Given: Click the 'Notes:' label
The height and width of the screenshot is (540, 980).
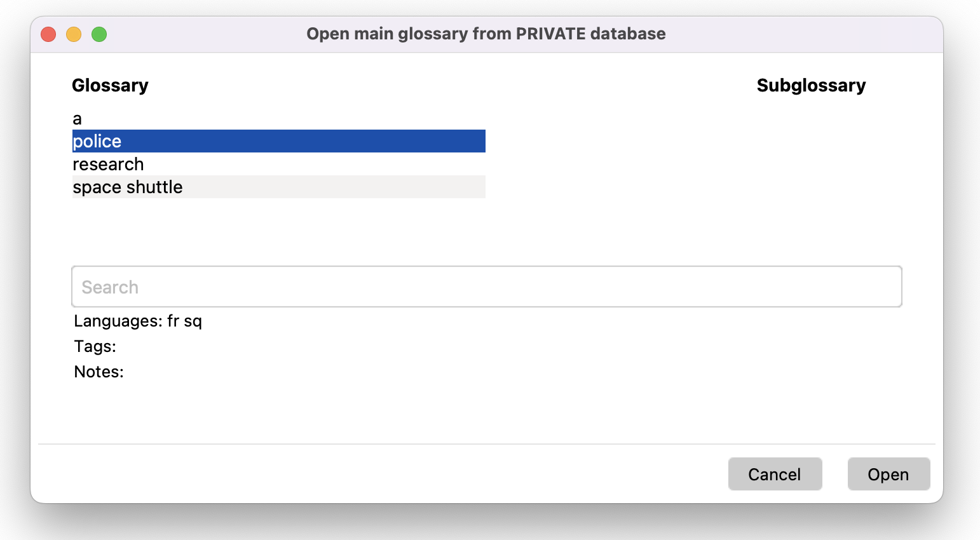Looking at the screenshot, I should 99,372.
